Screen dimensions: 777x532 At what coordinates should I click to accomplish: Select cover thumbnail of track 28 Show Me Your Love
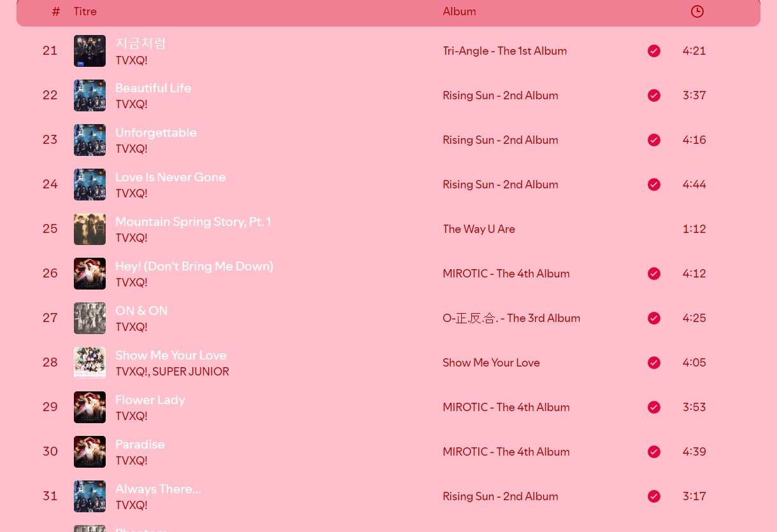(x=90, y=363)
